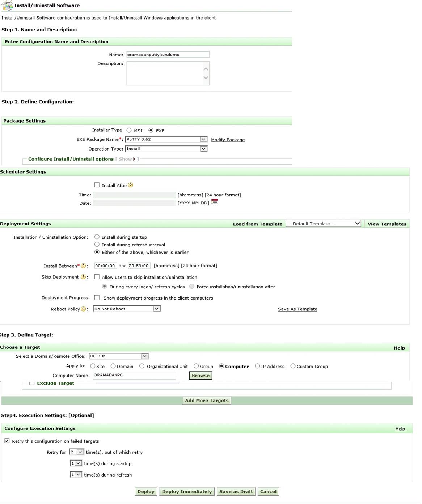This screenshot has width=422, height=504.
Task: Choose Install during refresh interval option
Action: click(x=97, y=244)
